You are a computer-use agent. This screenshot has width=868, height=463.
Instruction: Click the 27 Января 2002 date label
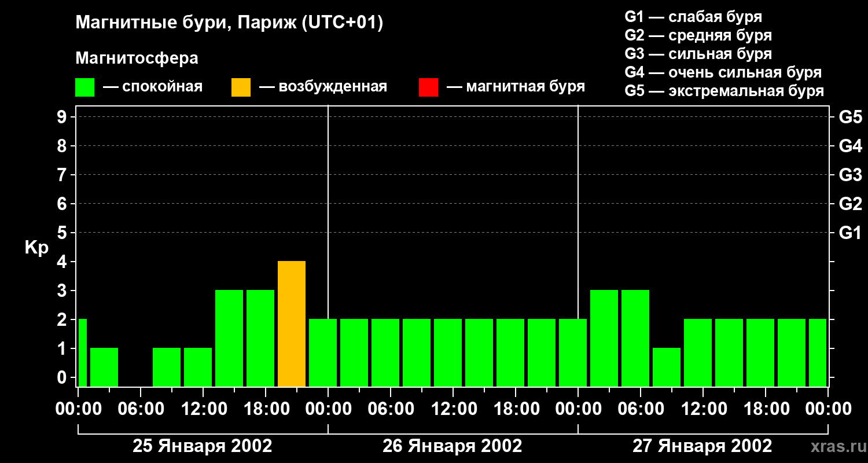click(x=703, y=446)
